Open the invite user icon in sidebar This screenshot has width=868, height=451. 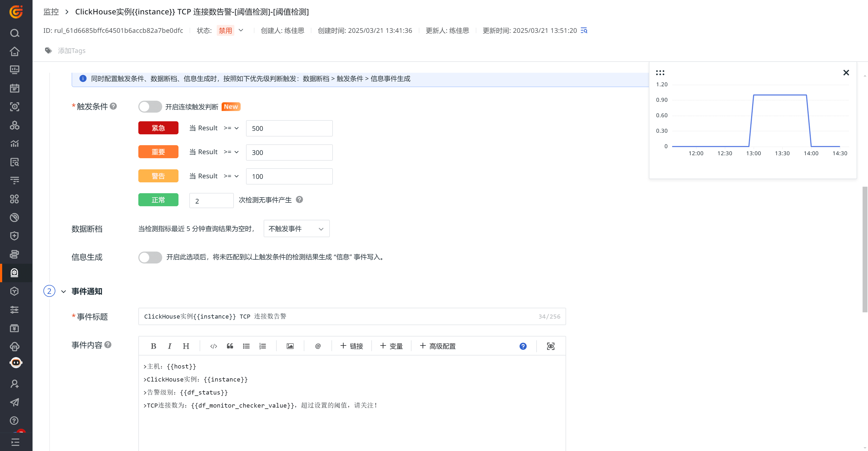14,384
